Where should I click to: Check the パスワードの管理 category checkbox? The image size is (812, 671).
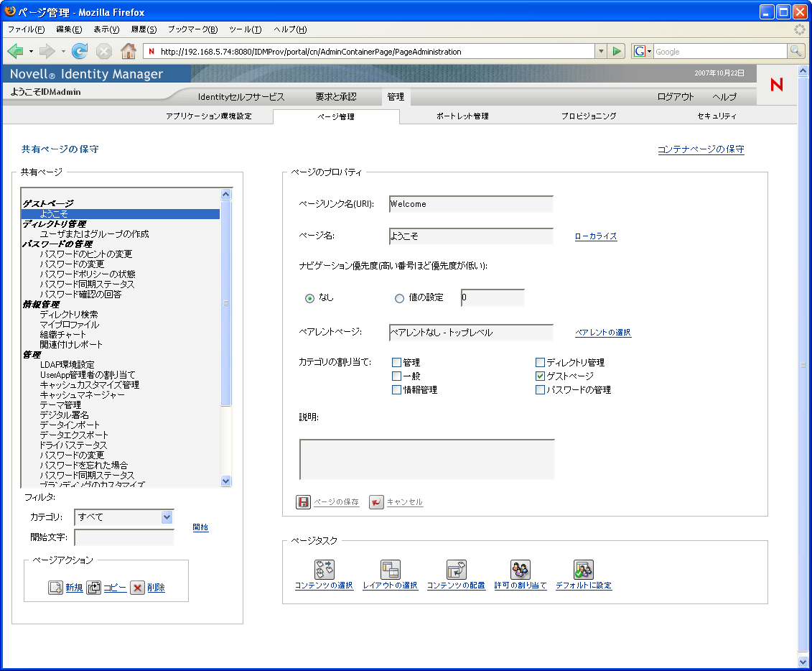[540, 389]
